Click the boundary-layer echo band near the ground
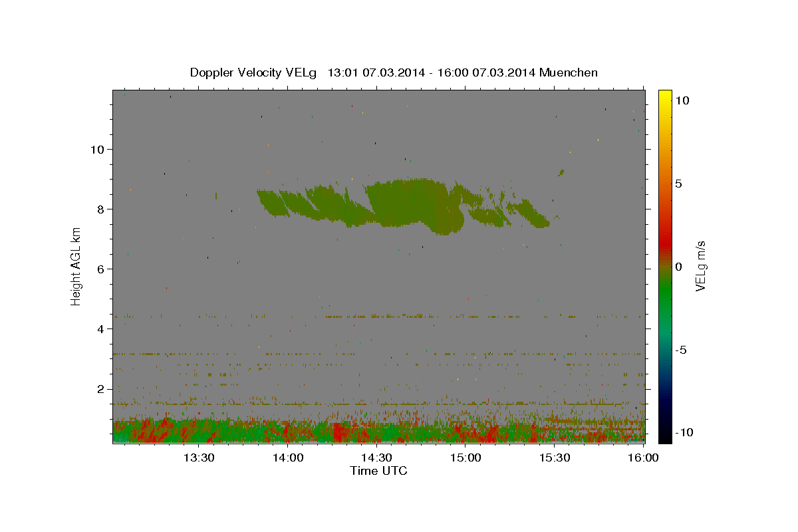 [378, 431]
